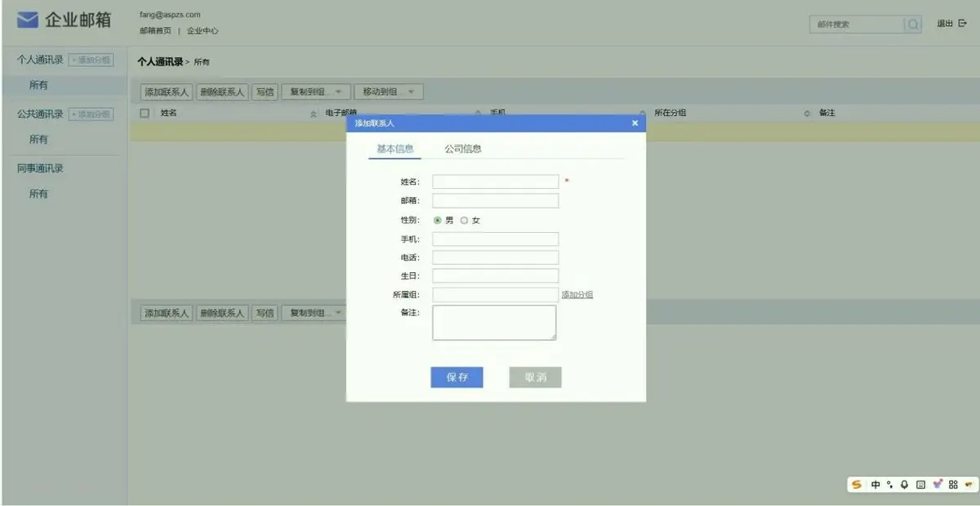Sort contacts by 电子邮箱 column arrows
Image resolution: width=980 pixels, height=506 pixels.
coord(478,112)
